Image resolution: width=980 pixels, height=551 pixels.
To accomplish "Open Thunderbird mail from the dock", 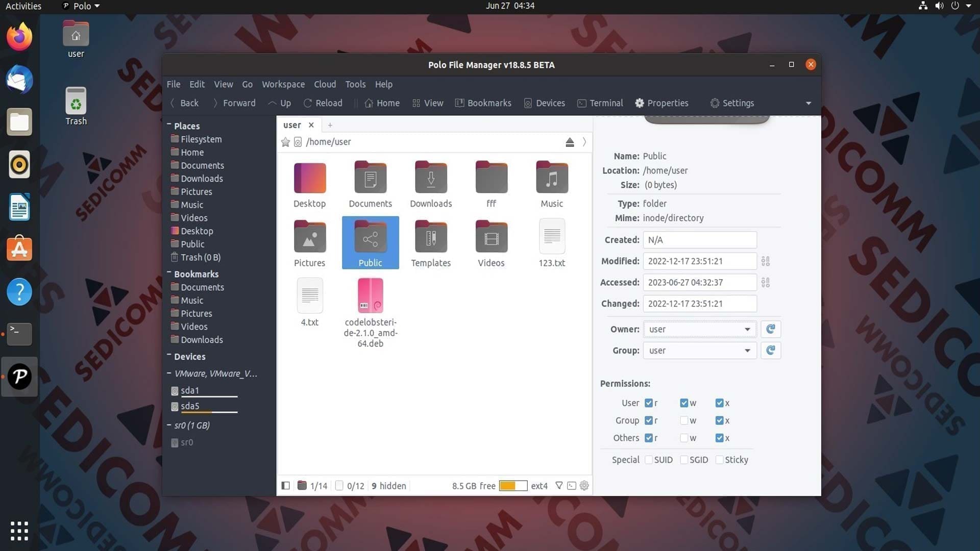I will [x=19, y=80].
